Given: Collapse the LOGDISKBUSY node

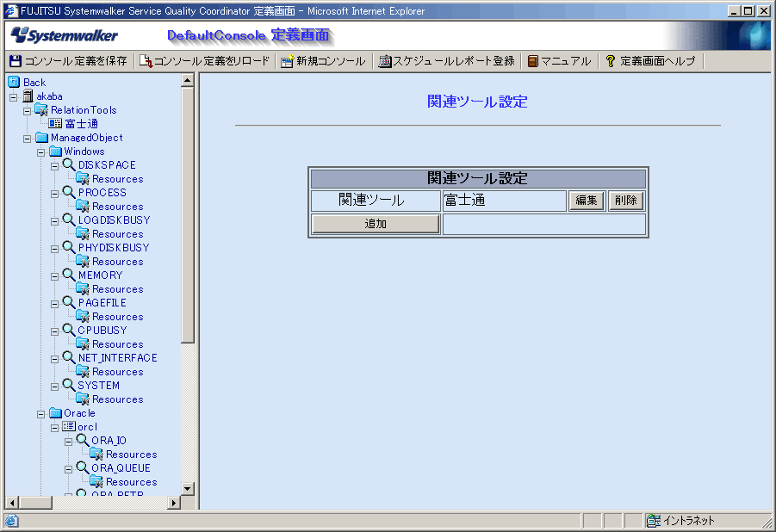Looking at the screenshot, I should click(x=55, y=221).
